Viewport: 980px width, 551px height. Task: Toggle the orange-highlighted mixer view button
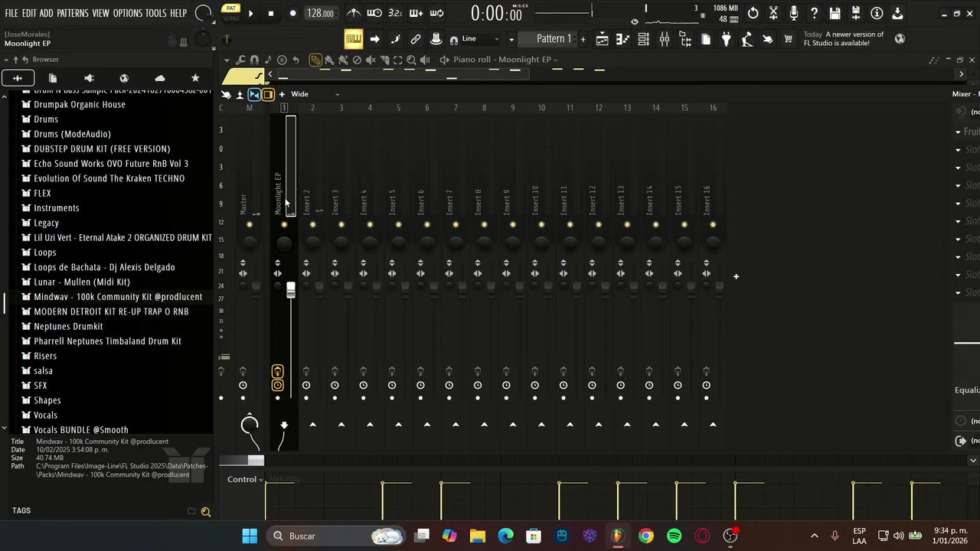tap(268, 94)
